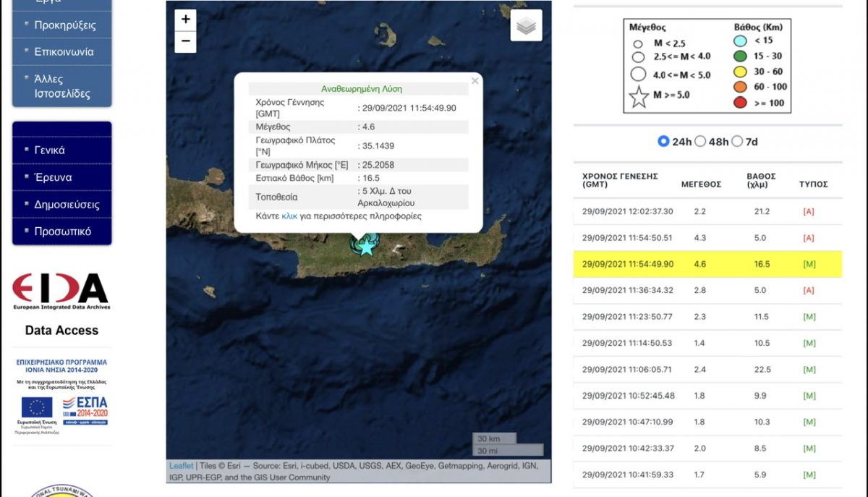Open the Έρευνα sidebar menu item
This screenshot has width=868, height=497.
tap(53, 177)
